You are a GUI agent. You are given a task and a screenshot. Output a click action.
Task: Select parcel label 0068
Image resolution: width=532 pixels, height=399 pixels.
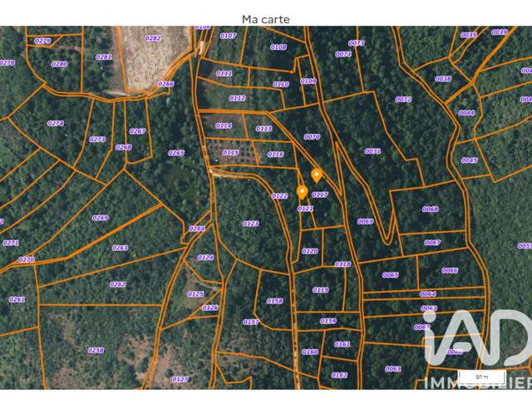click(x=431, y=209)
